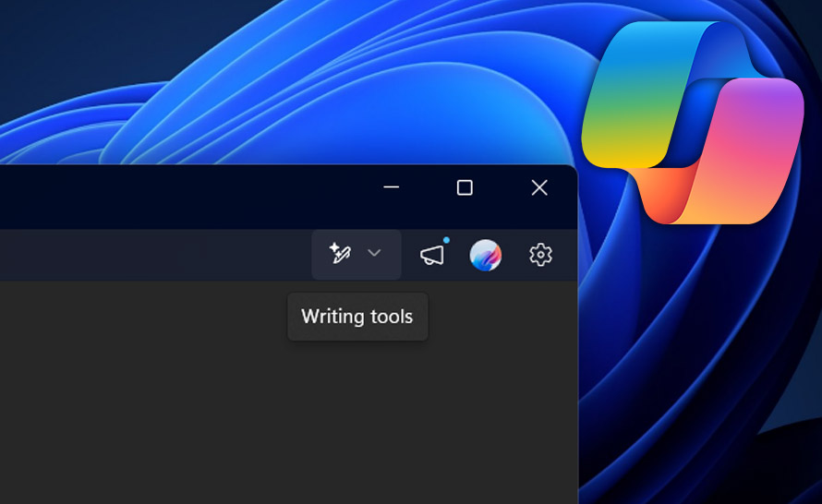Open Settings via the gear icon

click(540, 255)
